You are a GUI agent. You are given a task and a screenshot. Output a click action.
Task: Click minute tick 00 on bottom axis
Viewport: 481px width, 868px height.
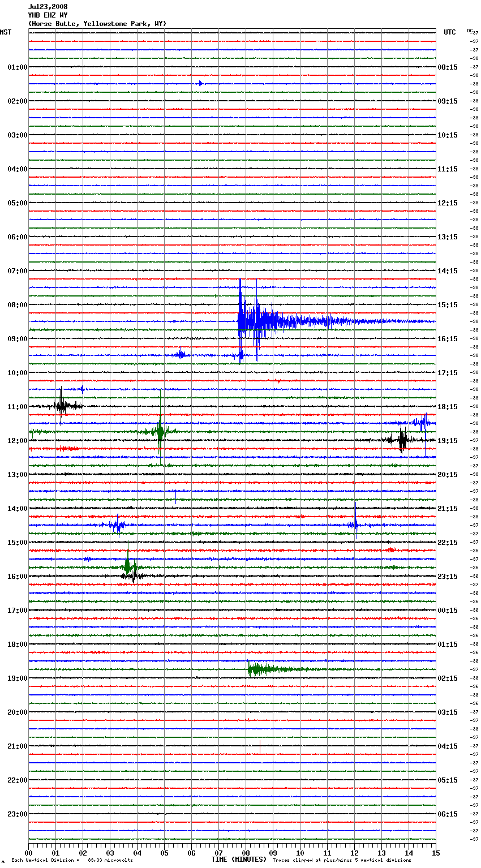29,853
